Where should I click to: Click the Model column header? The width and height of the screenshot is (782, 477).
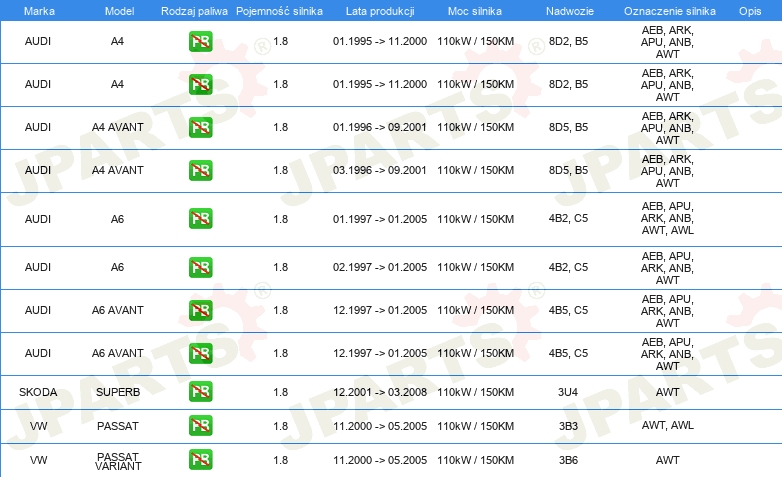point(119,11)
